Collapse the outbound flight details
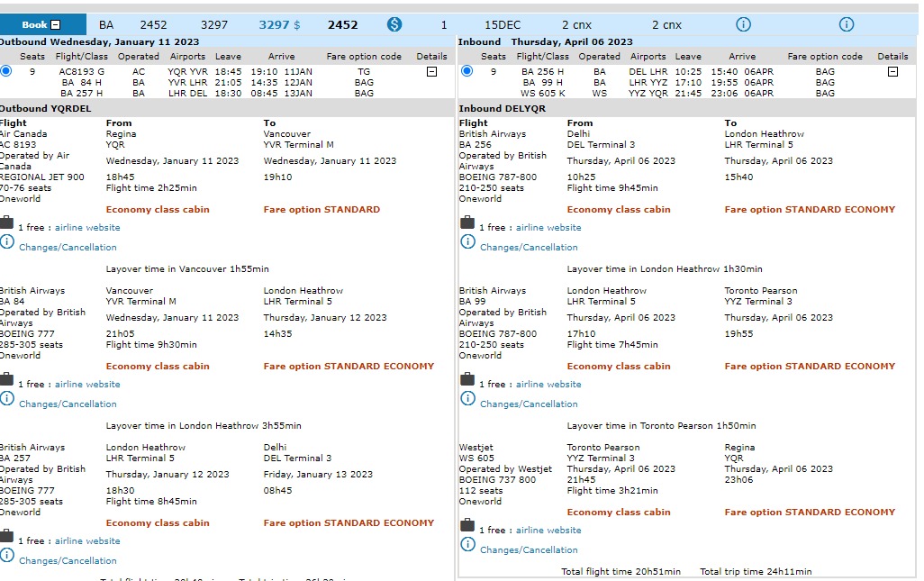This screenshot has height=581, width=924. click(x=431, y=71)
